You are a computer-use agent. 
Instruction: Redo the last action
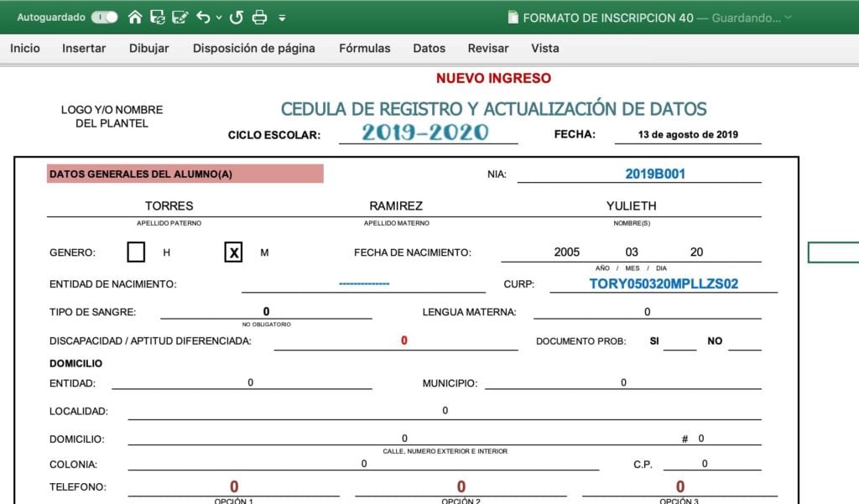(237, 16)
